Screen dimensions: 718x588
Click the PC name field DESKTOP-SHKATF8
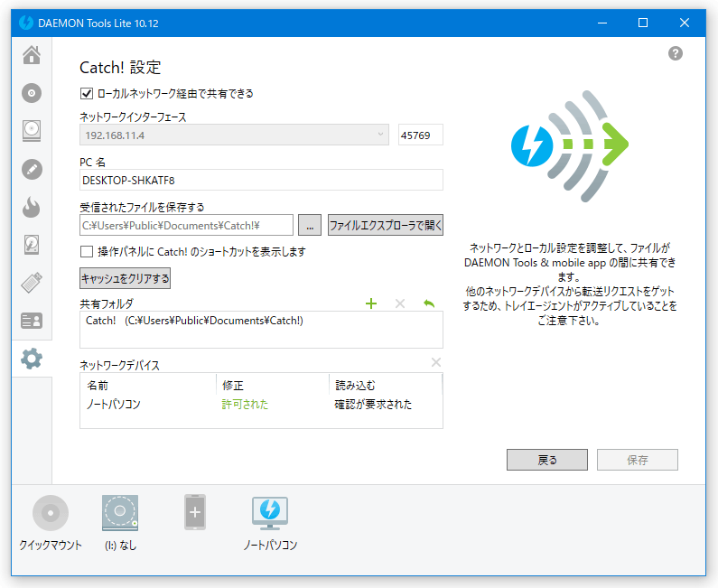[261, 180]
